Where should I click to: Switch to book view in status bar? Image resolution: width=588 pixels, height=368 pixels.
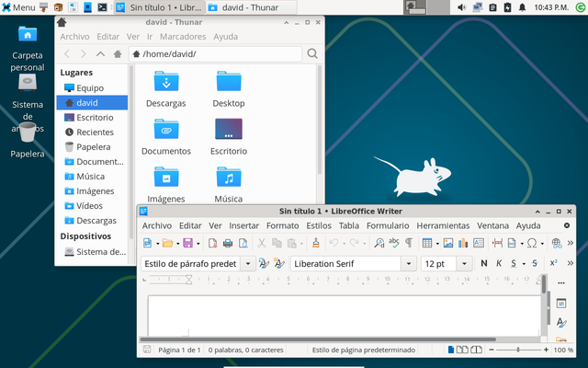pyautogui.click(x=476, y=350)
